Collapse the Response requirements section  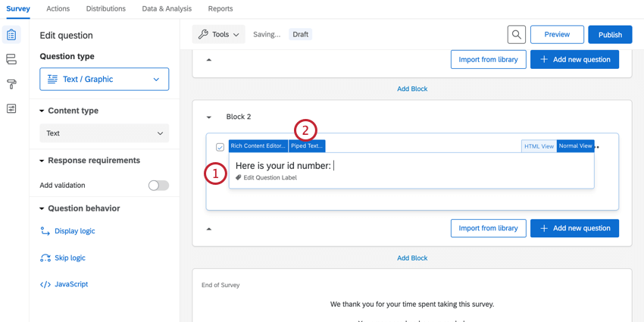pyautogui.click(x=42, y=161)
